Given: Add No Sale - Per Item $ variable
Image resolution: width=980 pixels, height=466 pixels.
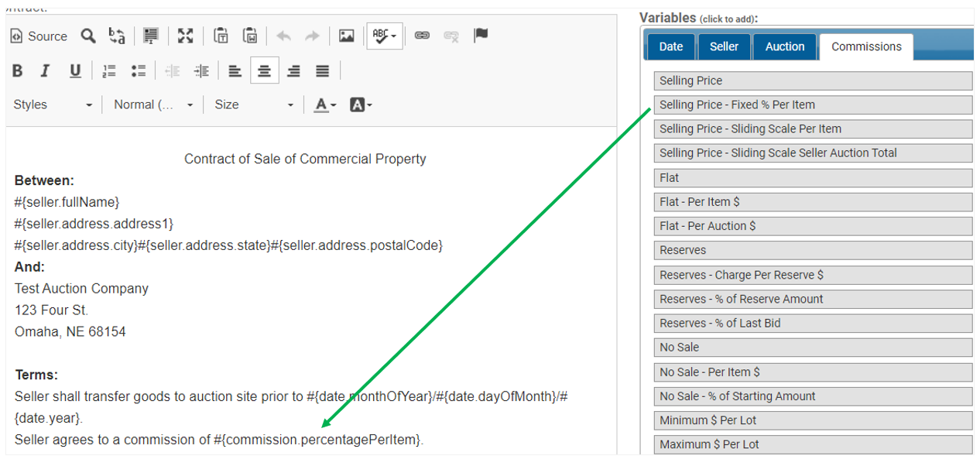Looking at the screenshot, I should coord(813,372).
